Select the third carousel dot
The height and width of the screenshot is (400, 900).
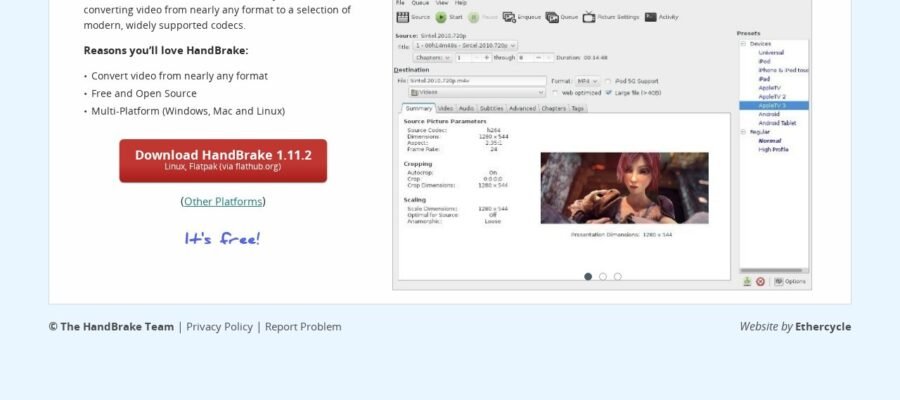tap(618, 277)
